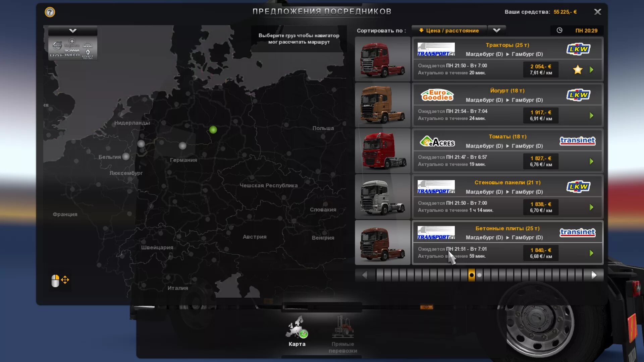The height and width of the screenshot is (362, 644).
Task: Select the white Scania truck thumbnail
Action: click(383, 197)
